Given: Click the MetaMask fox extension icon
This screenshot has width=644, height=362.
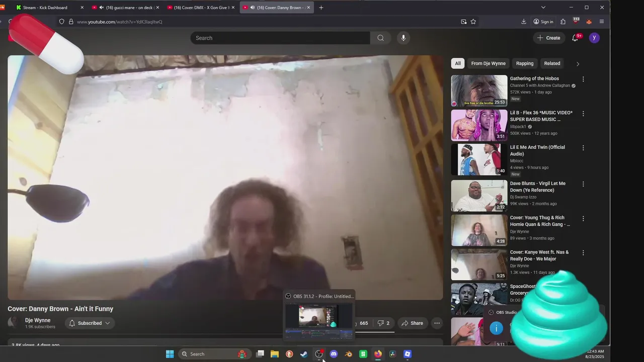Looking at the screenshot, I should coord(589,22).
